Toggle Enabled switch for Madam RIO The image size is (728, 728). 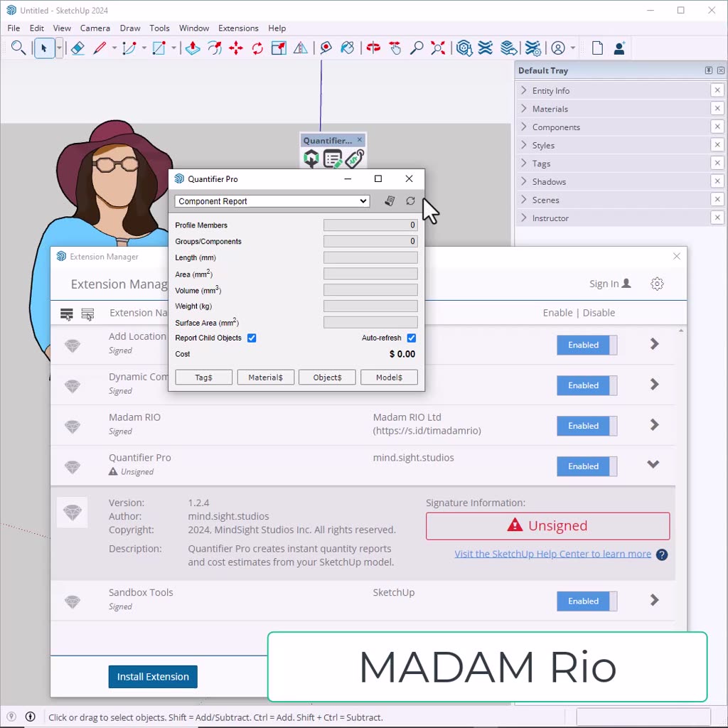pos(587,426)
